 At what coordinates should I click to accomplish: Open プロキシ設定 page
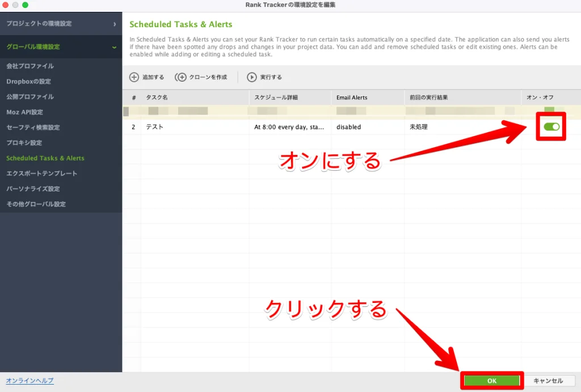[x=24, y=142]
